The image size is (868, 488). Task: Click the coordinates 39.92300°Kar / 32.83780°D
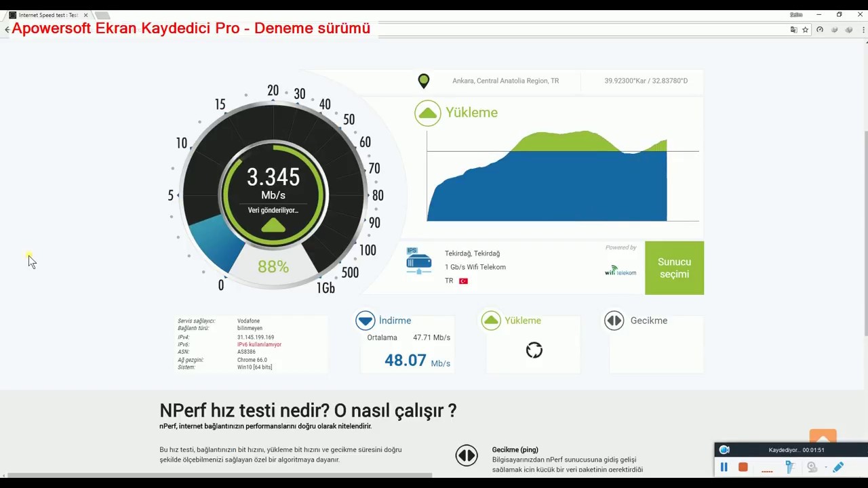[646, 81]
